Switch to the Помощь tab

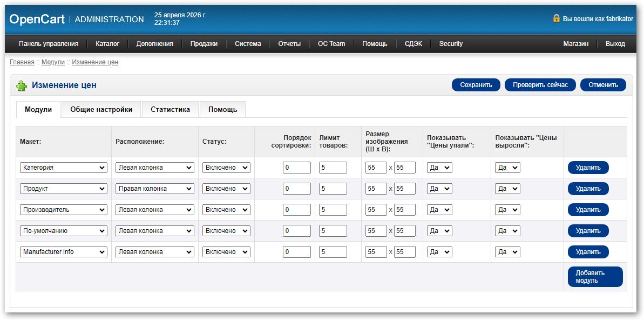pos(222,109)
